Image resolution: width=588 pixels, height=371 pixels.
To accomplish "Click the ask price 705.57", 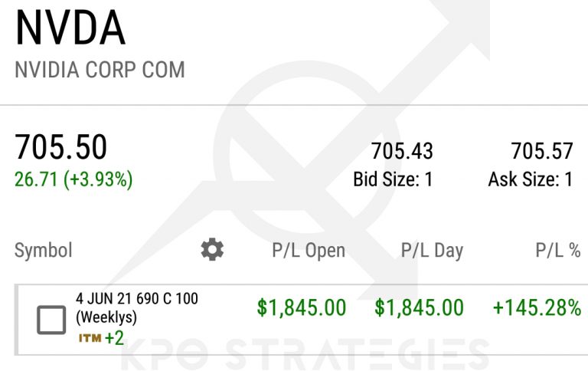I will pyautogui.click(x=541, y=151).
